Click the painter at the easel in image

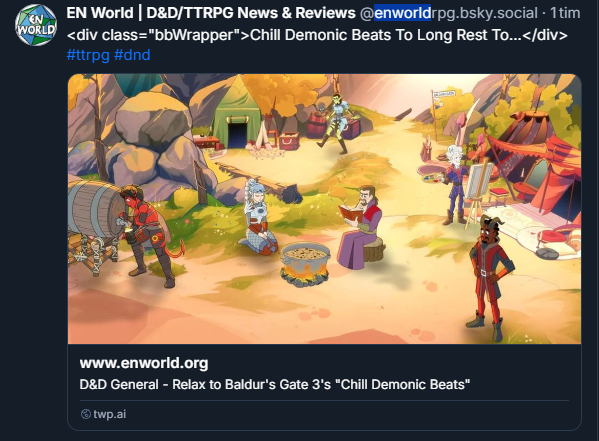click(456, 185)
